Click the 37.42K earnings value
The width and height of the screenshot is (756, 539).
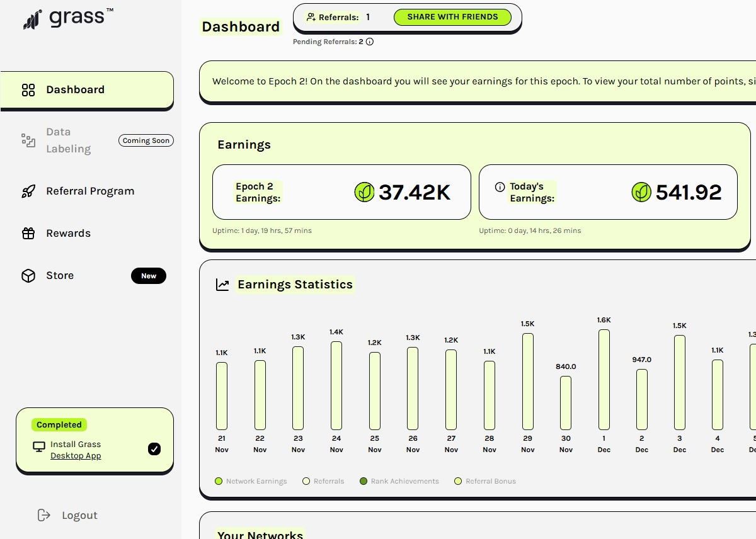[415, 192]
